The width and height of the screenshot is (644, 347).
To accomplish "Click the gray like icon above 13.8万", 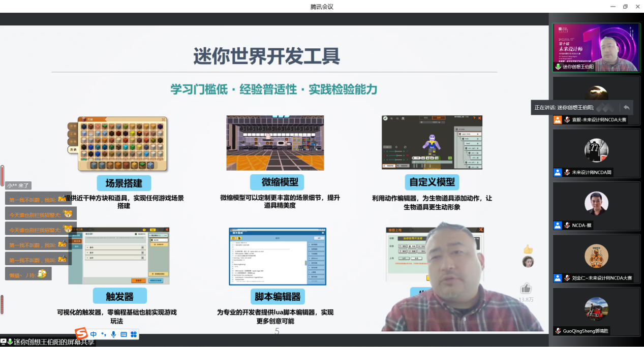I will [x=526, y=288].
